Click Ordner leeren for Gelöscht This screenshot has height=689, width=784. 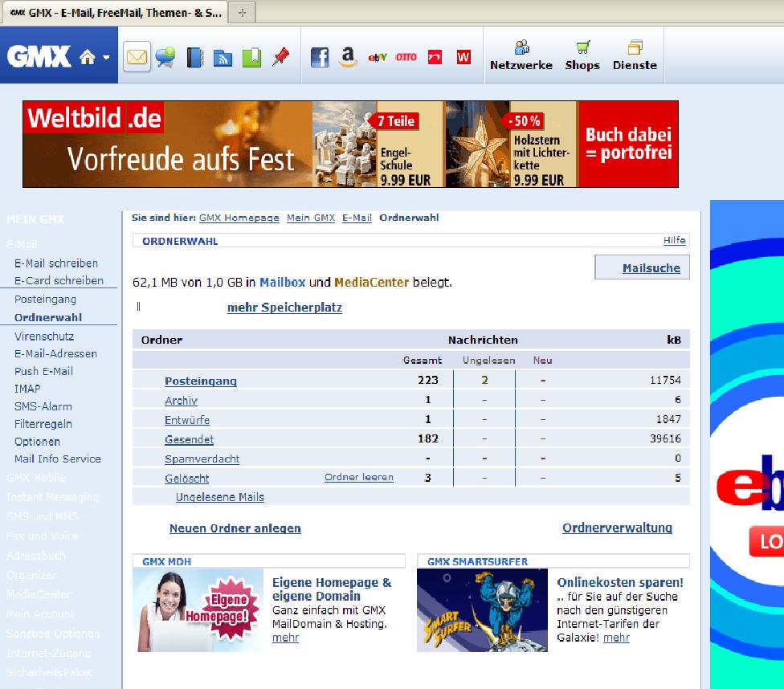click(x=359, y=477)
